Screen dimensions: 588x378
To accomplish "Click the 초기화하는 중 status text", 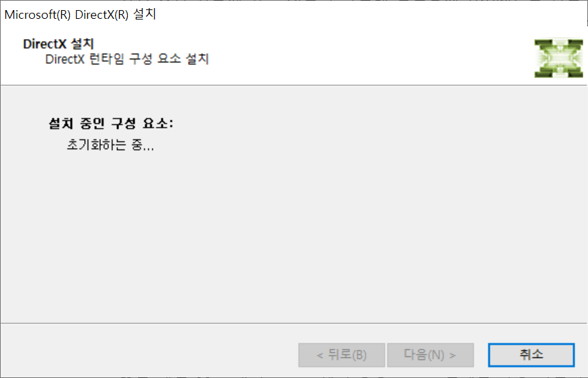I will coord(110,145).
